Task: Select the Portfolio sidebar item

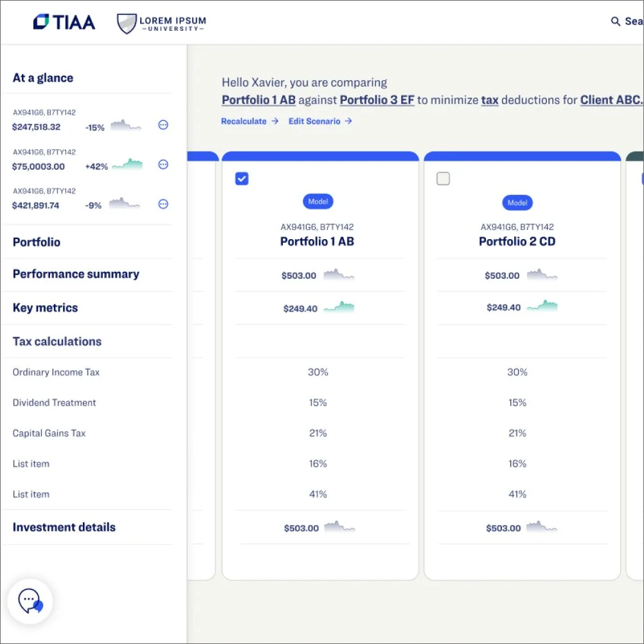Action: tap(37, 242)
